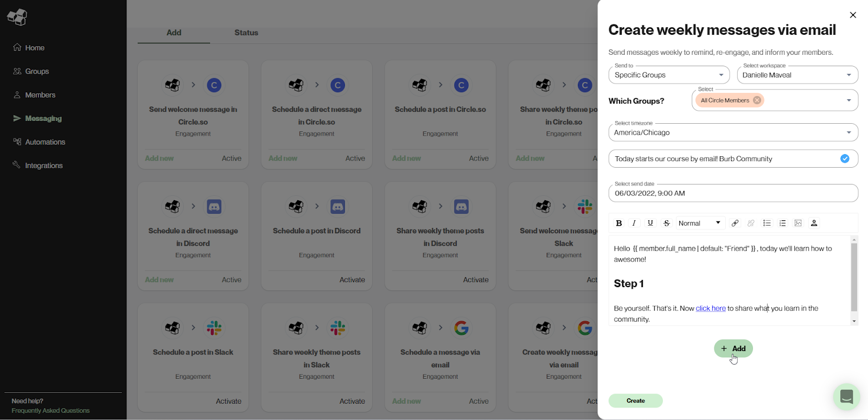
Task: Open the America/Chicago timezone dropdown
Action: click(x=733, y=132)
